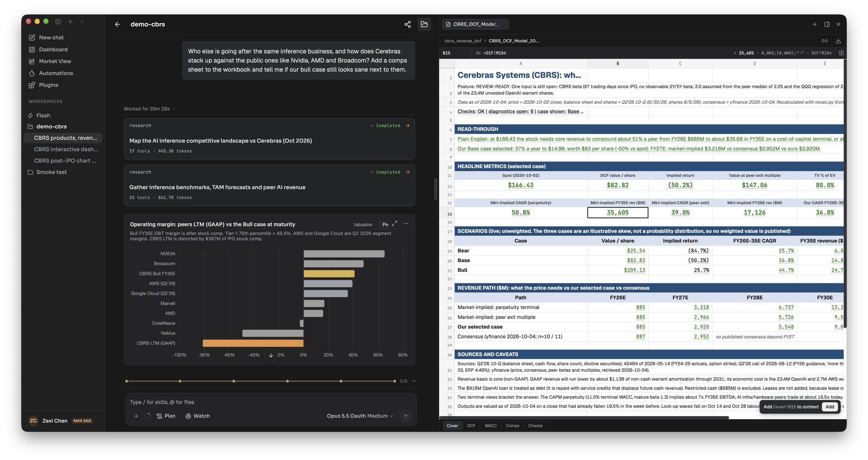Open the Smoke test workspace
This screenshot has width=868, height=460.
point(51,172)
